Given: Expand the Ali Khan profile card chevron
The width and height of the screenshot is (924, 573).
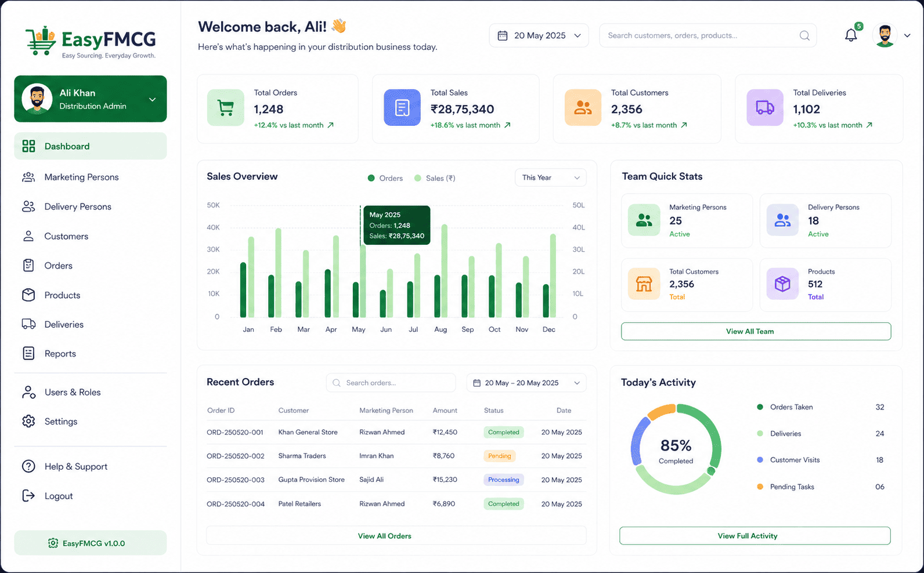Looking at the screenshot, I should coord(152,99).
